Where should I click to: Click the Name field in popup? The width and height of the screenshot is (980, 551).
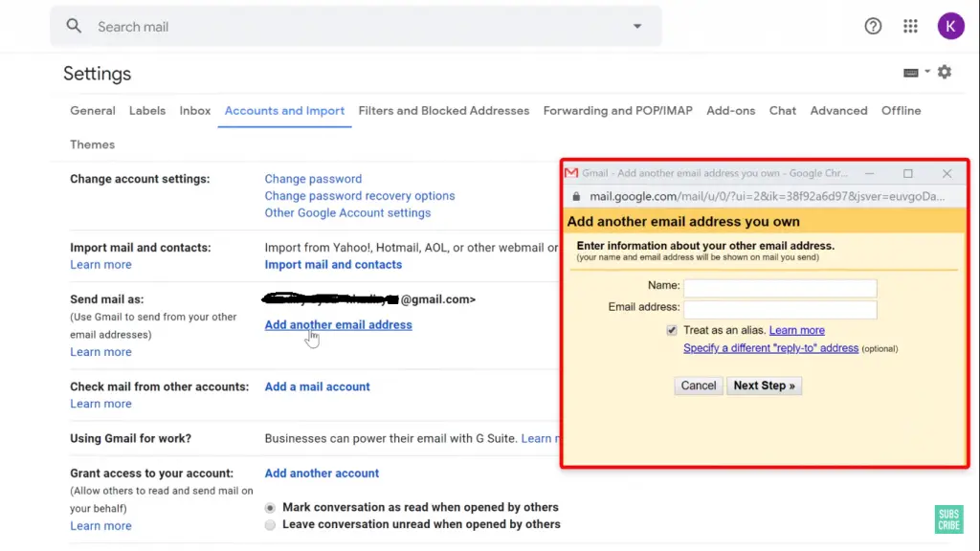pyautogui.click(x=780, y=287)
